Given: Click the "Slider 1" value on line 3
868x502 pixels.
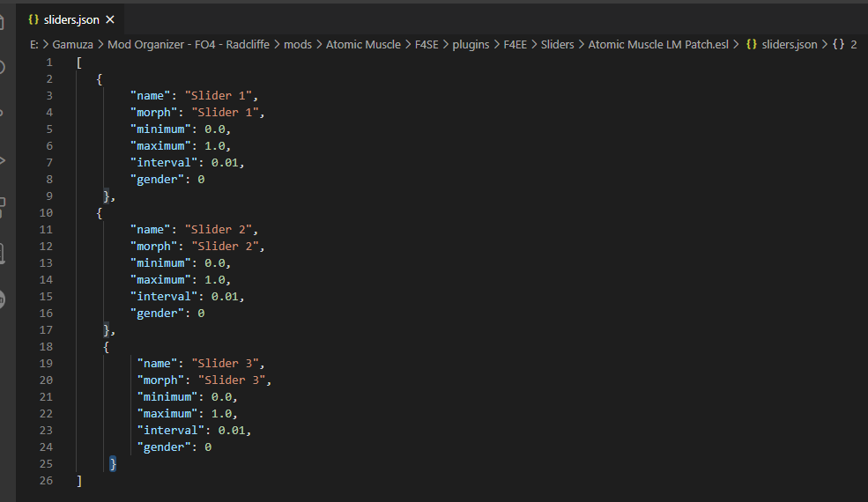Looking at the screenshot, I should coord(219,96).
